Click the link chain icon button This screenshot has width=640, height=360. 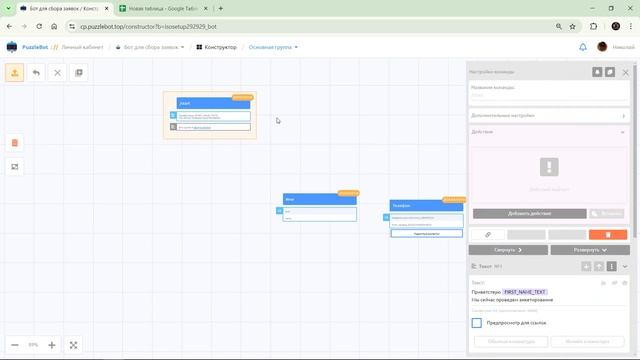(x=488, y=235)
